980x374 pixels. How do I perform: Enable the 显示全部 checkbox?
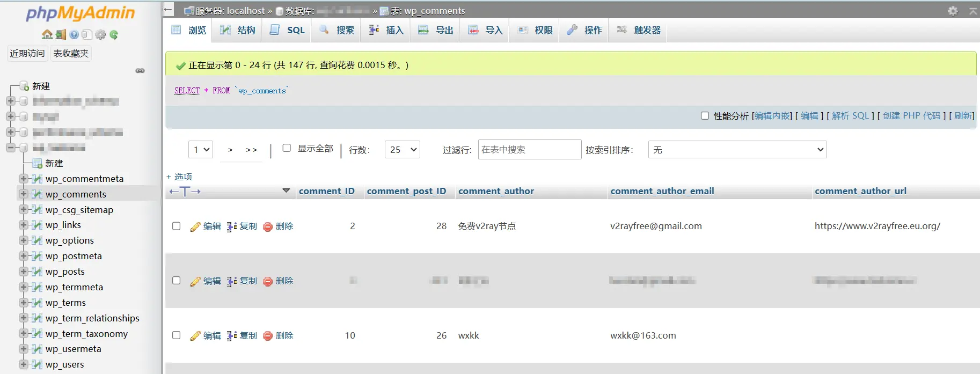(x=287, y=148)
